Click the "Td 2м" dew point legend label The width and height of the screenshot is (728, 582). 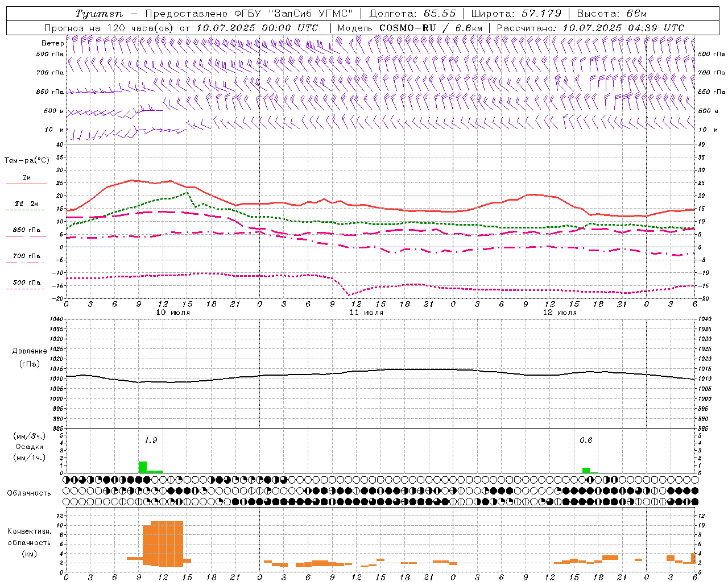coord(26,203)
